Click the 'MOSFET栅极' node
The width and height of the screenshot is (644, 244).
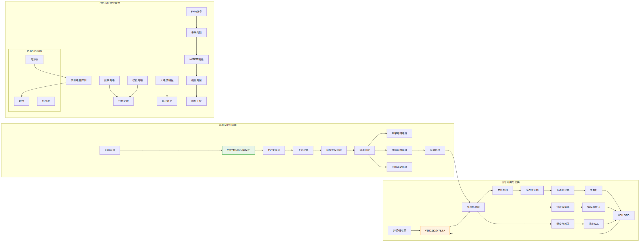(x=196, y=60)
